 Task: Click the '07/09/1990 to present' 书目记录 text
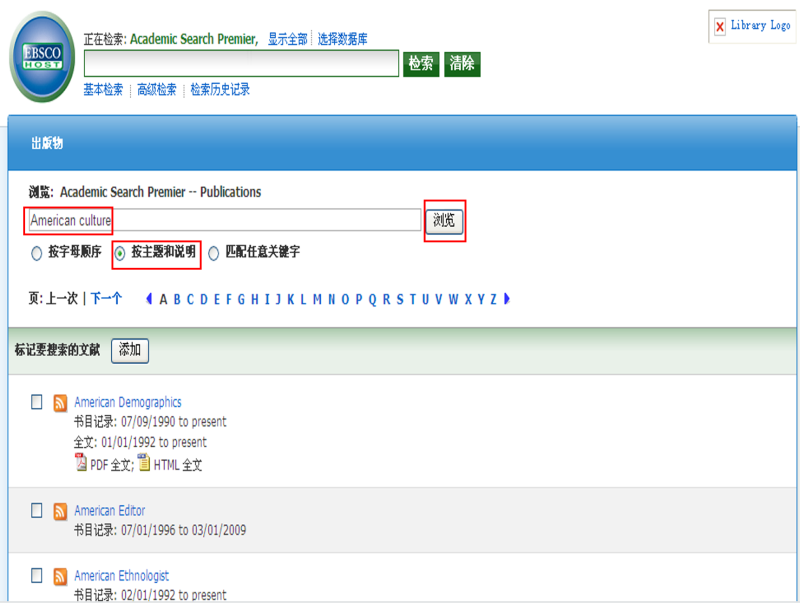[173, 422]
